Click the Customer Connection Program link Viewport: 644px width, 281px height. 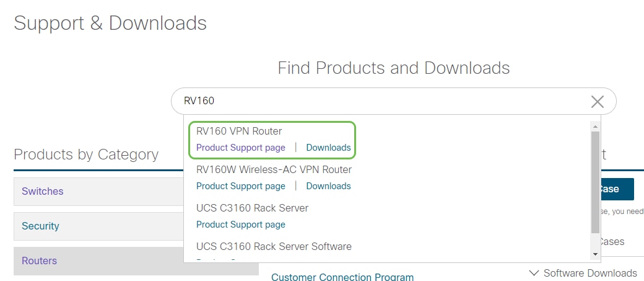pyautogui.click(x=342, y=277)
